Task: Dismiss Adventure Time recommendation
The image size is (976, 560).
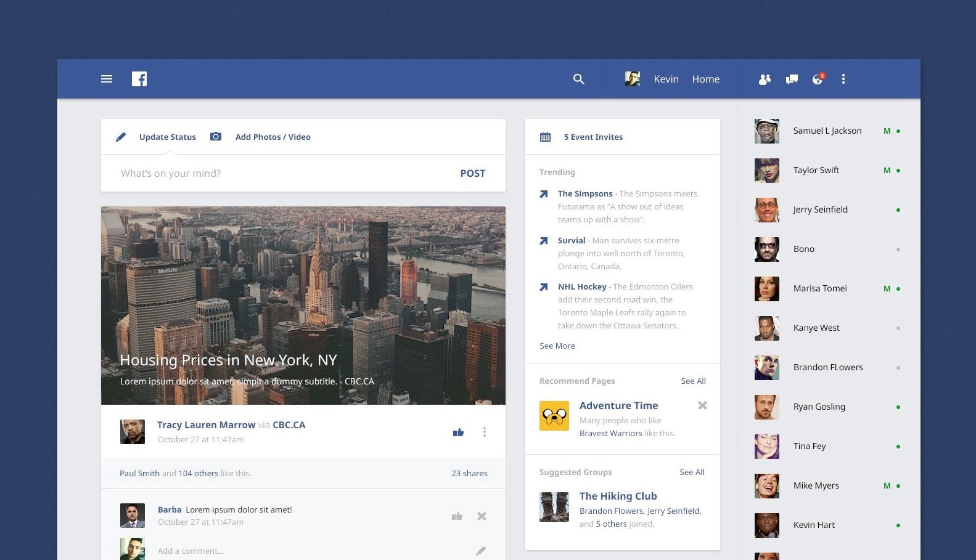Action: click(x=702, y=405)
